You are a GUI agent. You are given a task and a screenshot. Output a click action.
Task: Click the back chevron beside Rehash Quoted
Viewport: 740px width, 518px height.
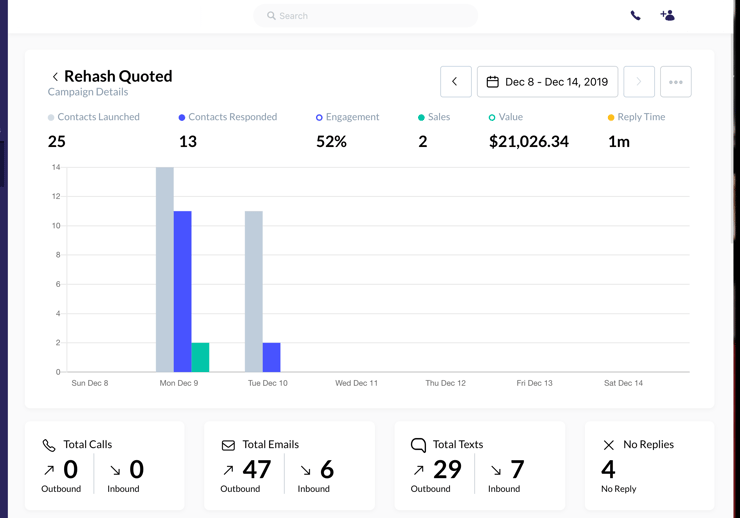point(55,77)
